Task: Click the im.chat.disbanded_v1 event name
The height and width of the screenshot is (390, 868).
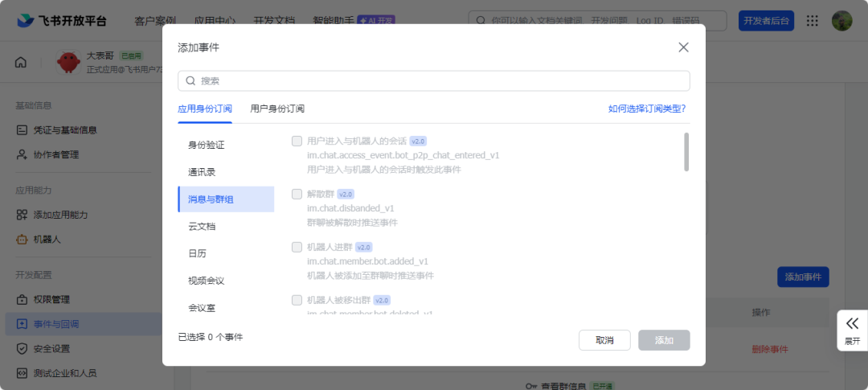Action: pyautogui.click(x=350, y=208)
